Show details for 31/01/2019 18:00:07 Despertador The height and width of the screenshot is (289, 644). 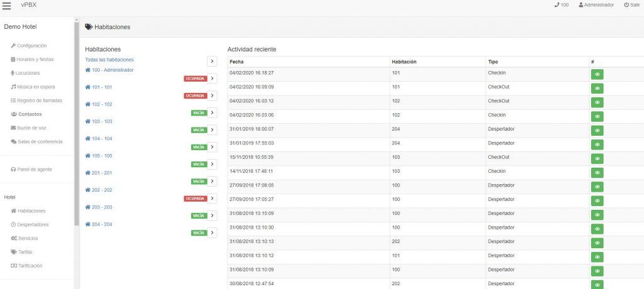(597, 131)
